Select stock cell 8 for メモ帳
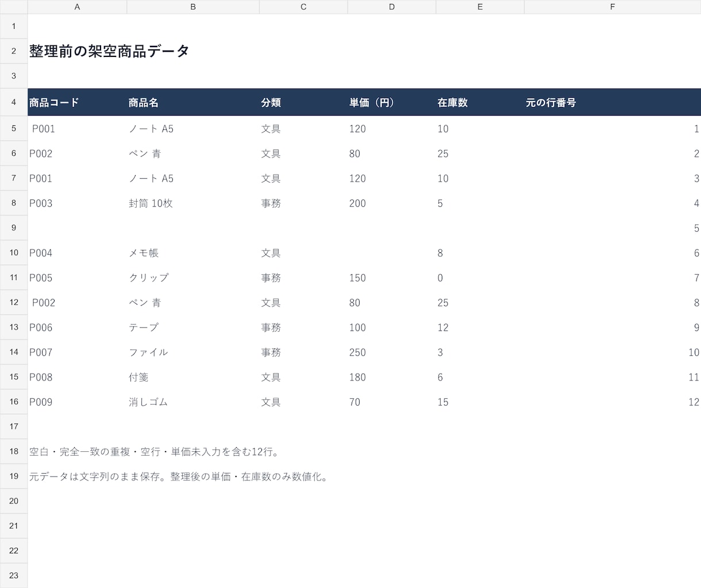This screenshot has width=701, height=588. pyautogui.click(x=480, y=253)
